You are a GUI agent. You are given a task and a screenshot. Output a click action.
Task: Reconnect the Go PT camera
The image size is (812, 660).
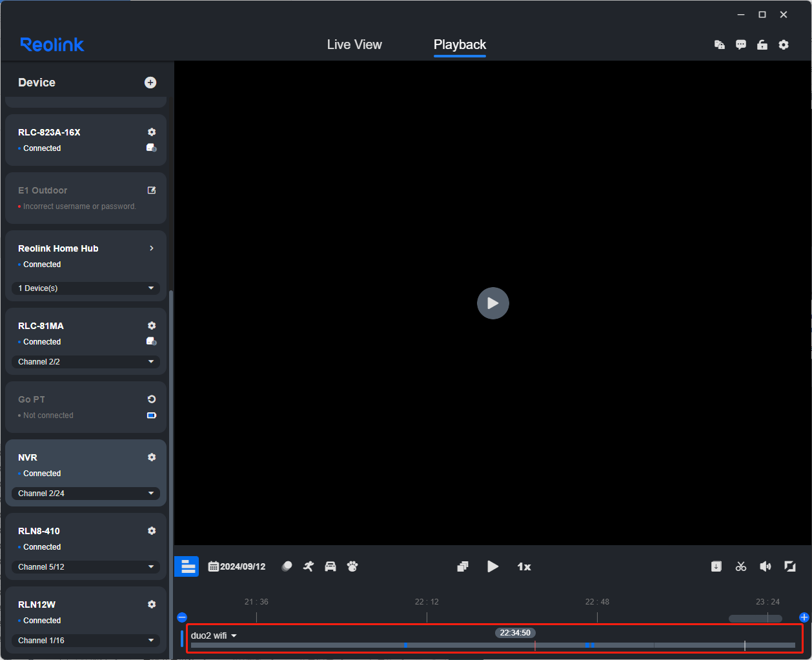pyautogui.click(x=152, y=399)
